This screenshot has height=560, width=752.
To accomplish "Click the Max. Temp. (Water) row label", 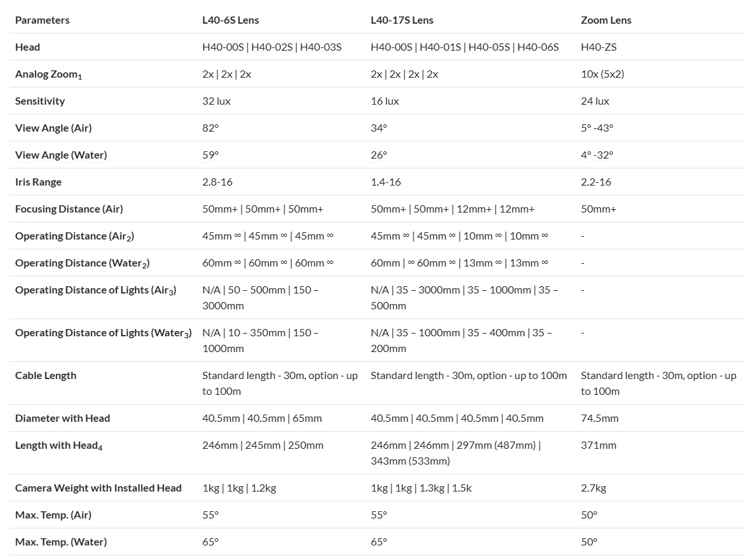I will click(61, 542).
